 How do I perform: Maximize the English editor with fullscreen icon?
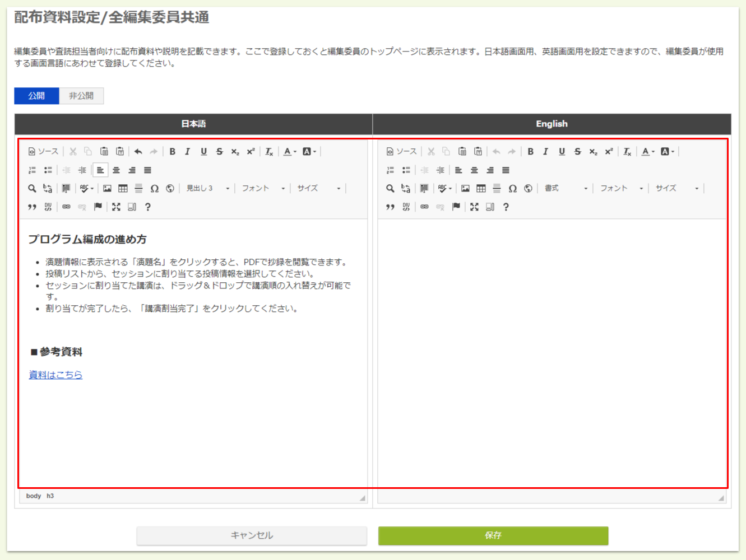(474, 207)
